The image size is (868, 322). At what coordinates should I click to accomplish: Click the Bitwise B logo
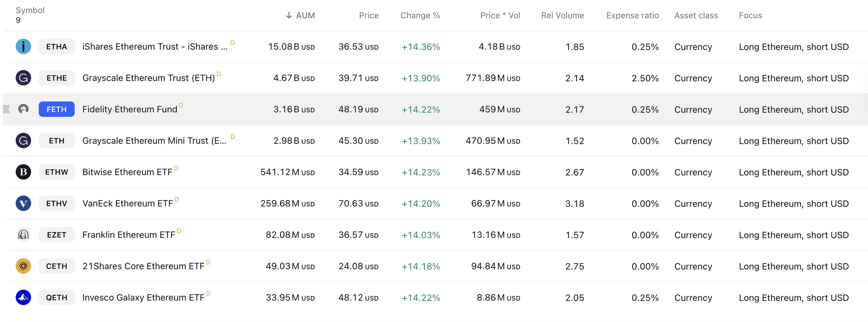pyautogui.click(x=23, y=172)
